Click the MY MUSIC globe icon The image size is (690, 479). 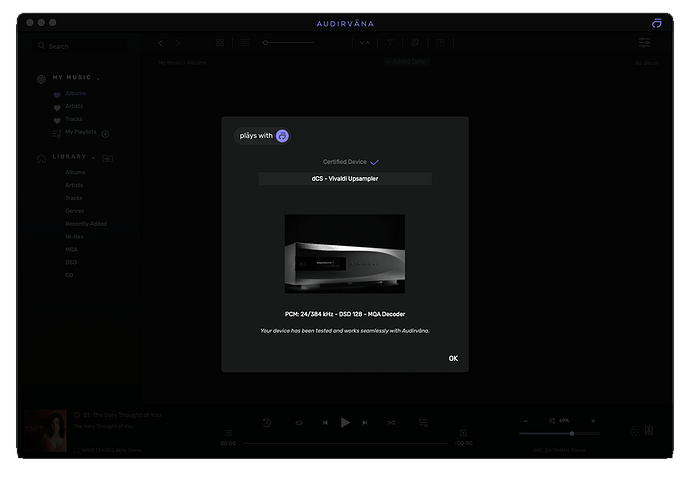(41, 79)
